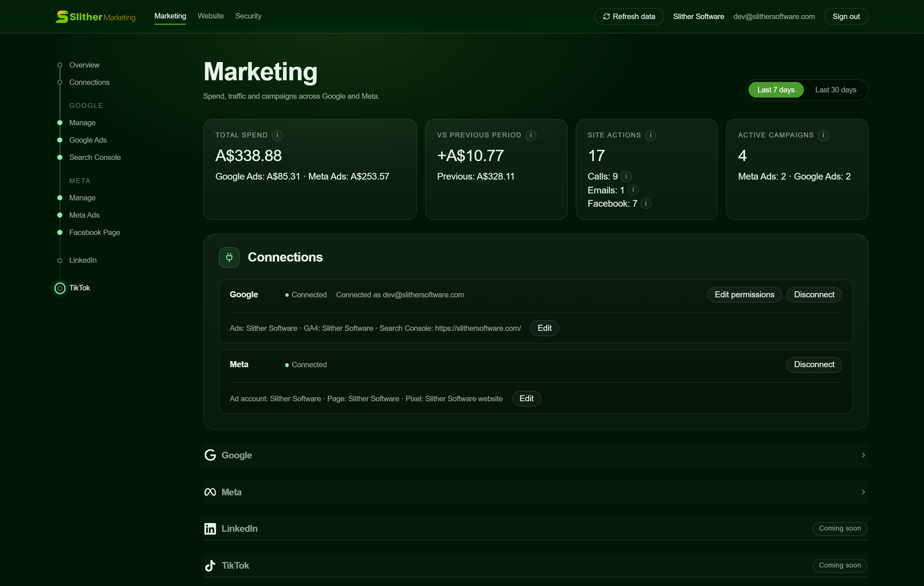Click the Sign out button
The height and width of the screenshot is (586, 924).
click(846, 16)
